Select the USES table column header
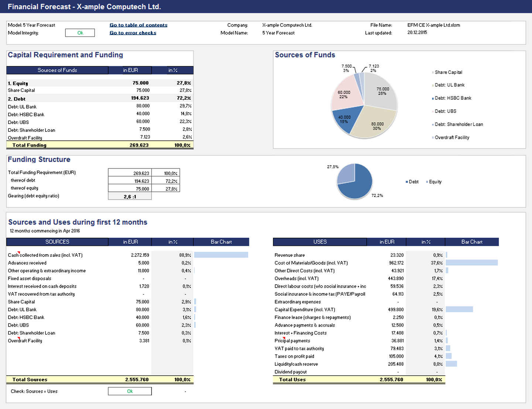532x409 pixels. 320,242
